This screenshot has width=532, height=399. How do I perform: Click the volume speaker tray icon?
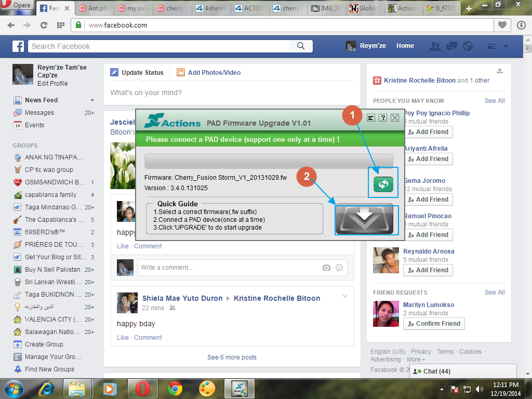(480, 389)
